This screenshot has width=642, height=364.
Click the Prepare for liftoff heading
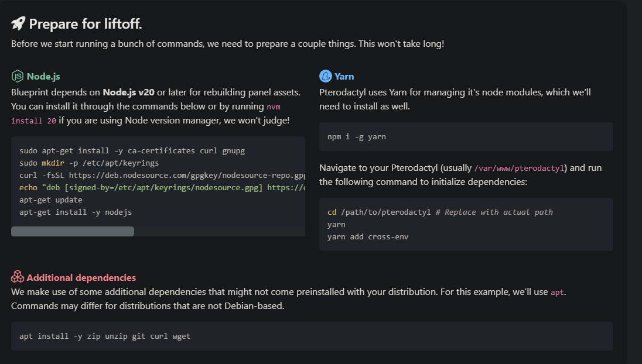coord(85,24)
